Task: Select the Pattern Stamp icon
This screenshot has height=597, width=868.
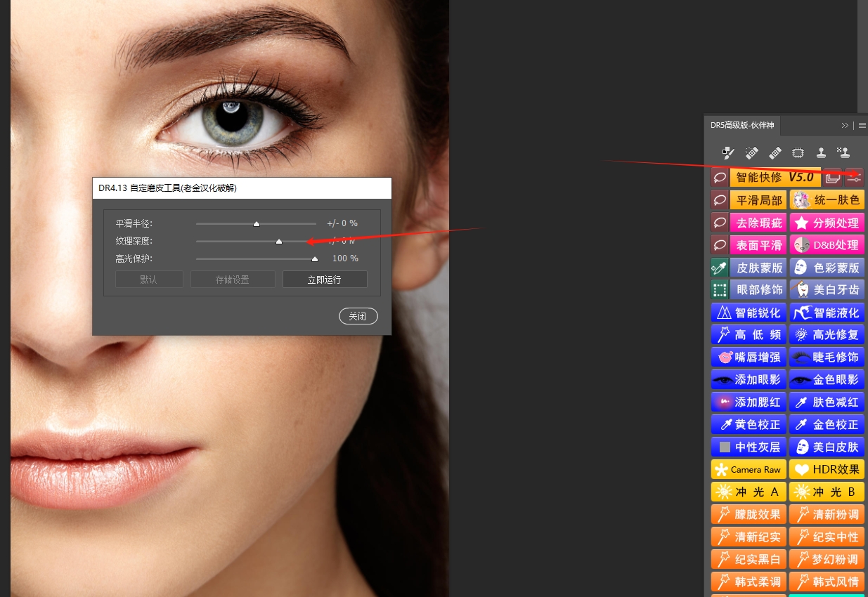Action: click(x=843, y=152)
